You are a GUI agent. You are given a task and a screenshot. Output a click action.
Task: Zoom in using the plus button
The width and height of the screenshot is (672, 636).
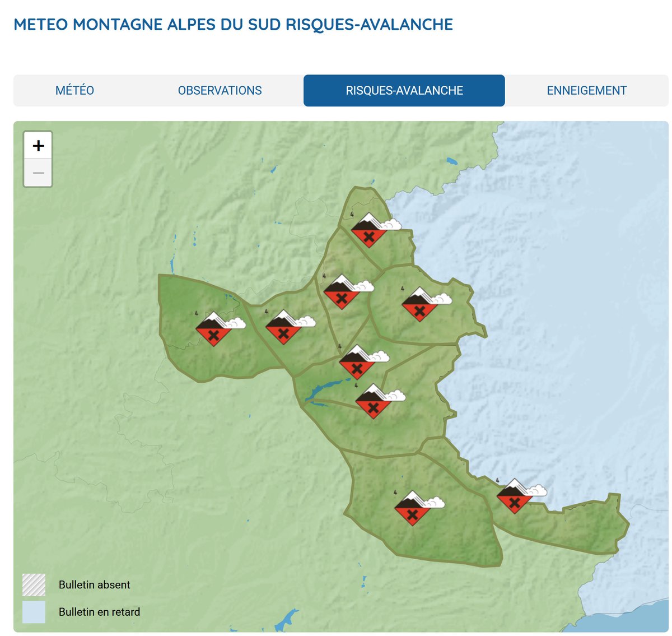38,146
